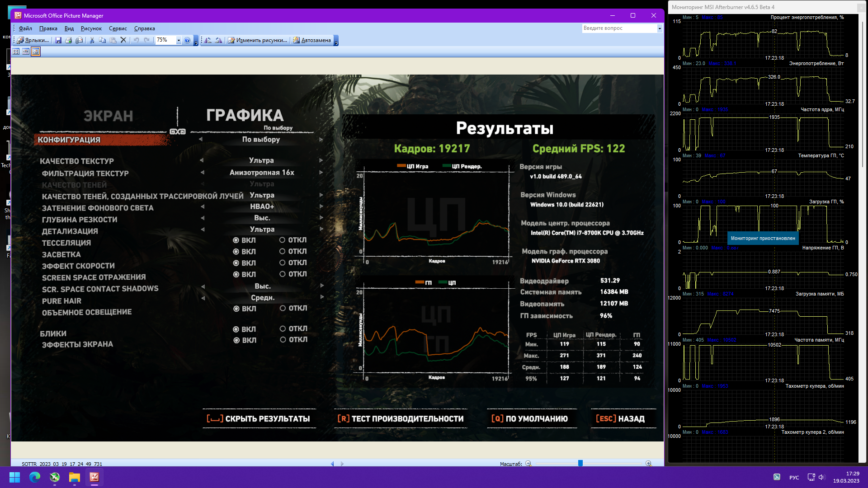Image resolution: width=868 pixels, height=488 pixels.
Task: Switch to Filmstrip view mode
Action: click(x=26, y=52)
